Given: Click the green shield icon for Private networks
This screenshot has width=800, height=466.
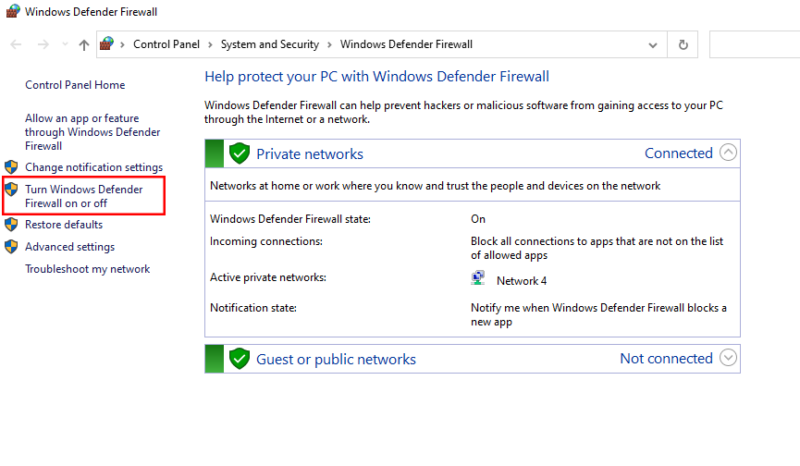Looking at the screenshot, I should [238, 154].
